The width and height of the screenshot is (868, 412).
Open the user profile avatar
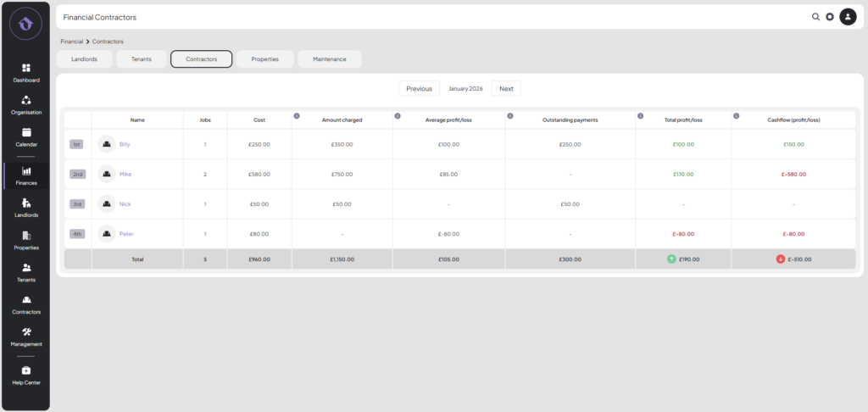(848, 17)
